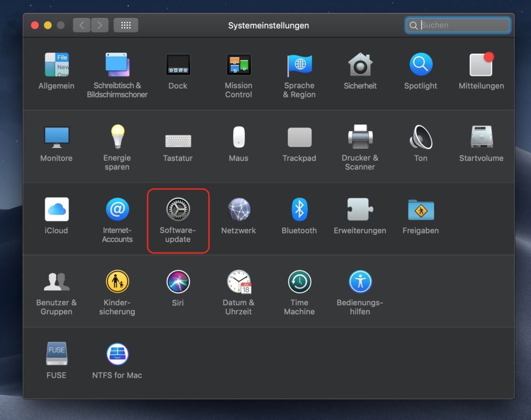Close the Systemeinstellungen window

tap(35, 25)
